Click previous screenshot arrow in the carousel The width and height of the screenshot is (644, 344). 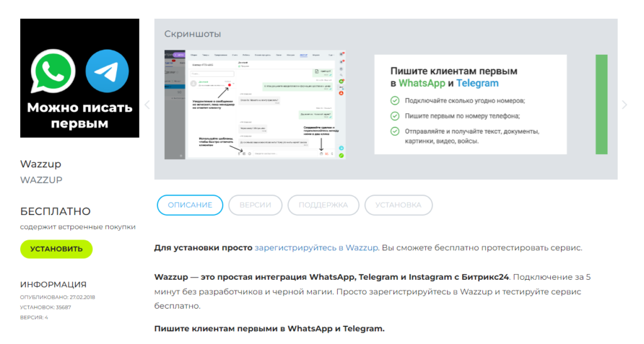point(147,105)
